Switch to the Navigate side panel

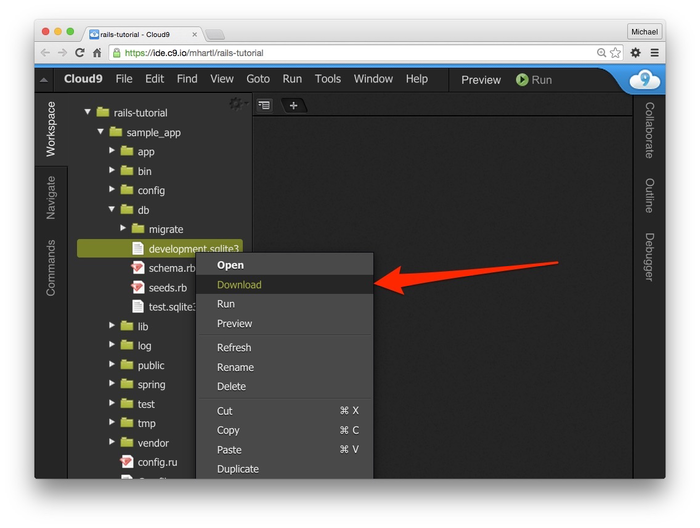[x=51, y=196]
